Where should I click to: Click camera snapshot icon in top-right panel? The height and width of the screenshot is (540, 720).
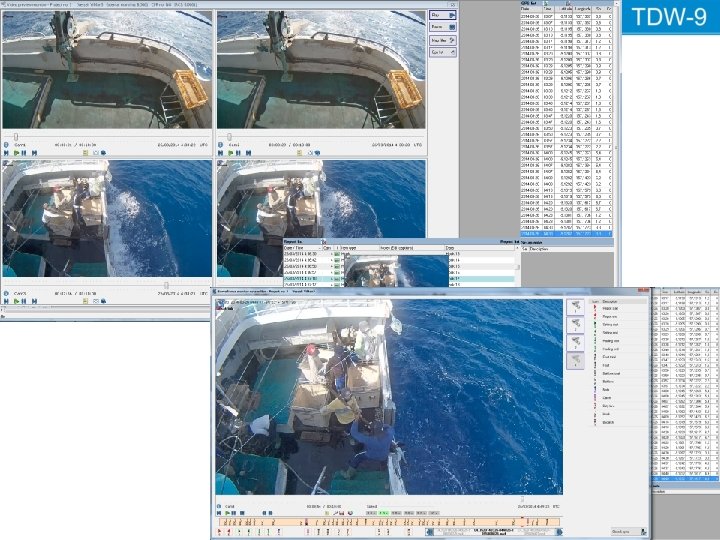(317, 153)
